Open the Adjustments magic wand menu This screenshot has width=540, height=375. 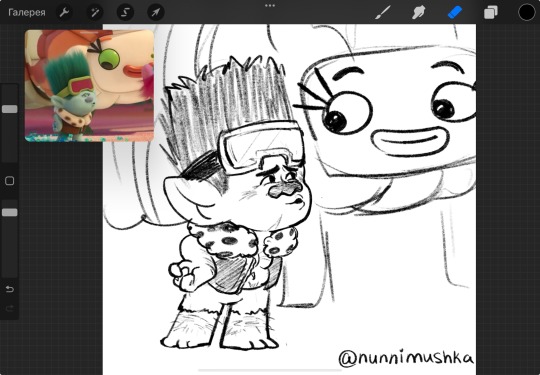pos(95,13)
